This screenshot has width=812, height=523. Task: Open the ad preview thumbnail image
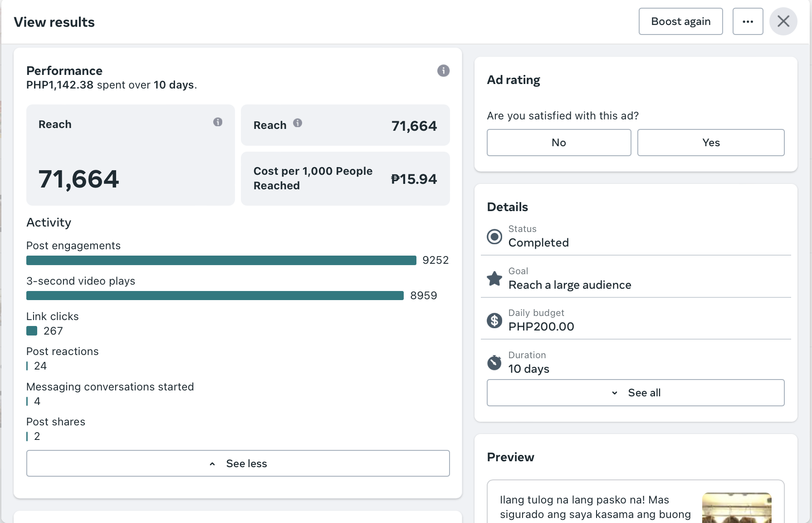(736, 508)
